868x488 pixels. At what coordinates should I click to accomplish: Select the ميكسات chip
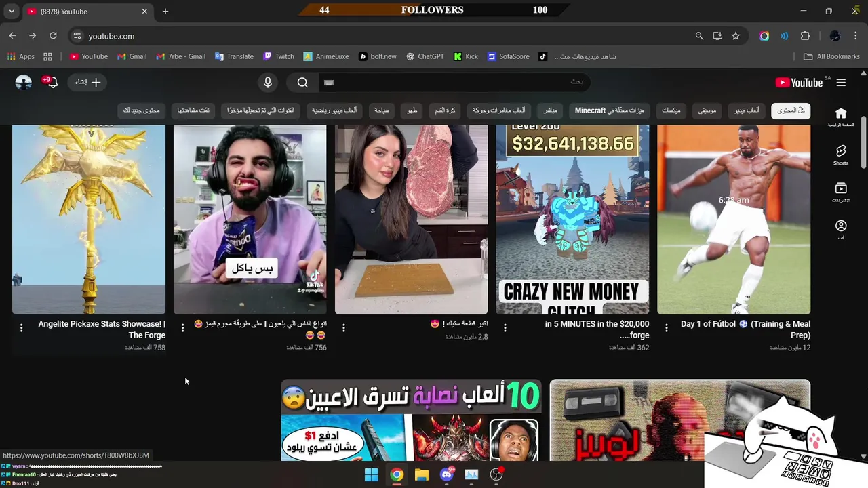point(671,110)
